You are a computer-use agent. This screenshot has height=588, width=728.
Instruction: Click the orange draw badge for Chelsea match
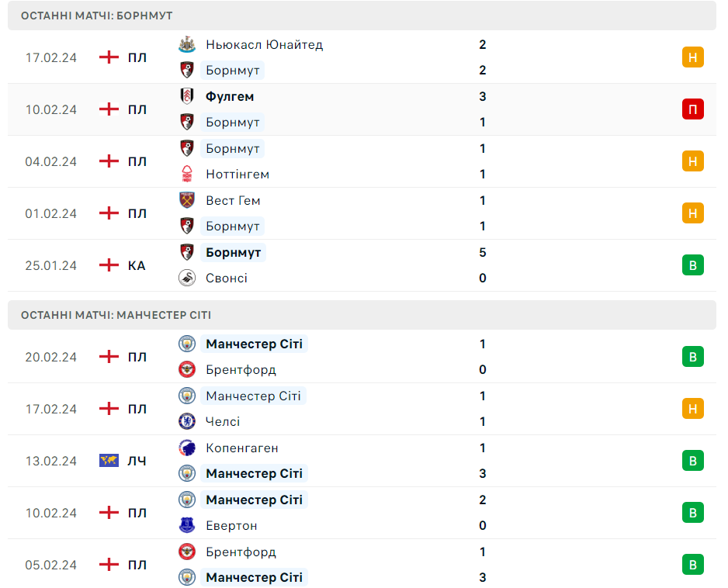click(x=692, y=409)
